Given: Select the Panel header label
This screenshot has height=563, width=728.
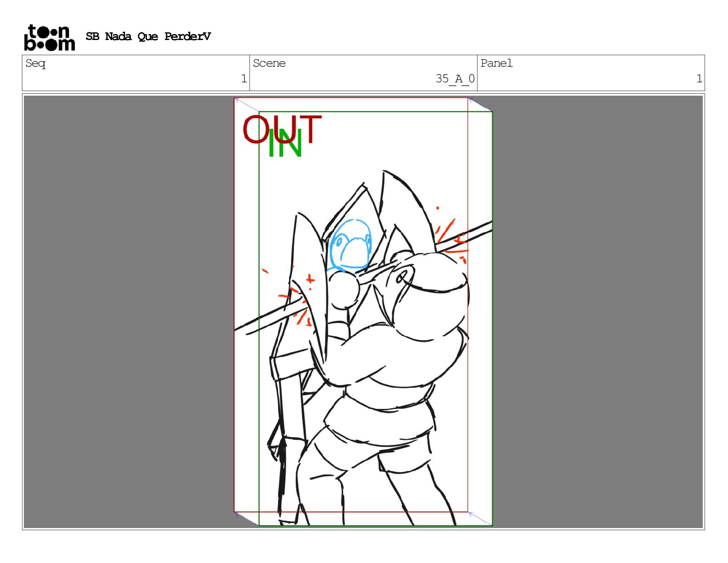Looking at the screenshot, I should [496, 63].
